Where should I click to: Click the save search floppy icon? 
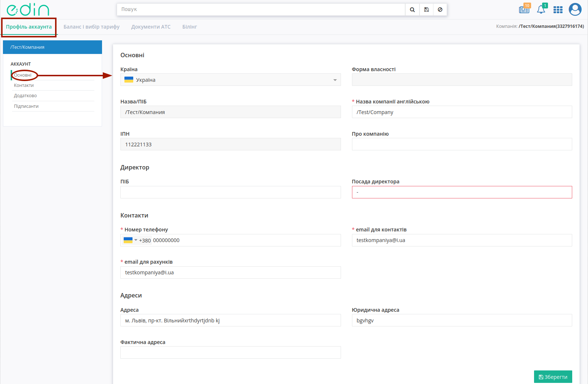tap(426, 10)
